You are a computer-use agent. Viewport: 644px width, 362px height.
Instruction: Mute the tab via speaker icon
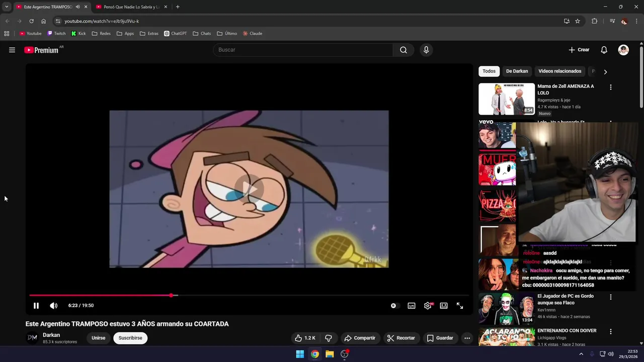coord(77,7)
